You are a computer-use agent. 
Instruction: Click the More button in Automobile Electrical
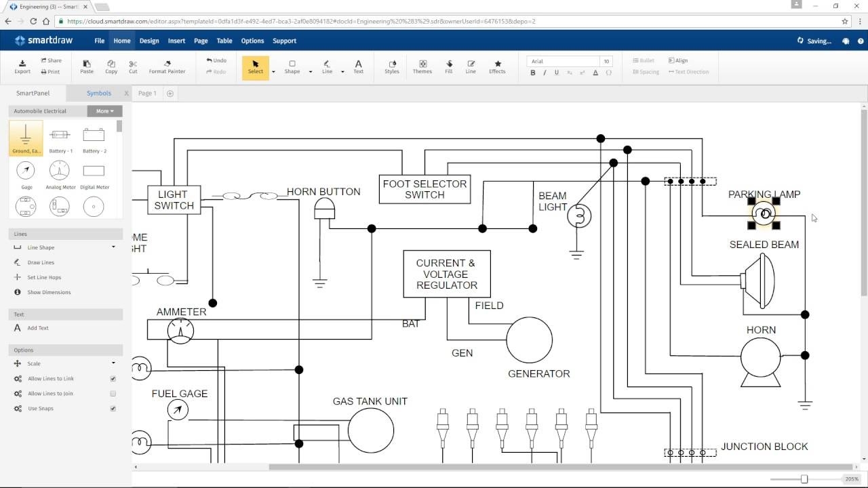tap(104, 110)
